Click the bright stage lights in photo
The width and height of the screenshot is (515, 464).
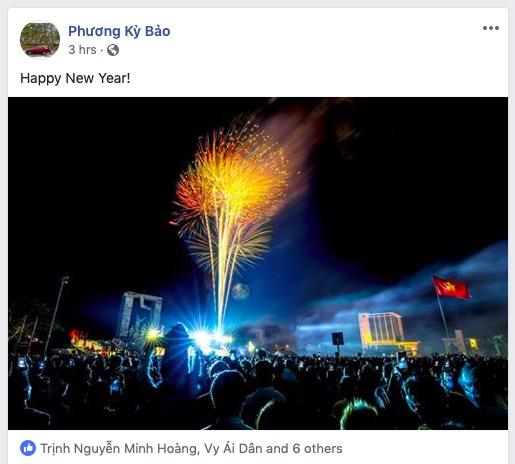[203, 337]
